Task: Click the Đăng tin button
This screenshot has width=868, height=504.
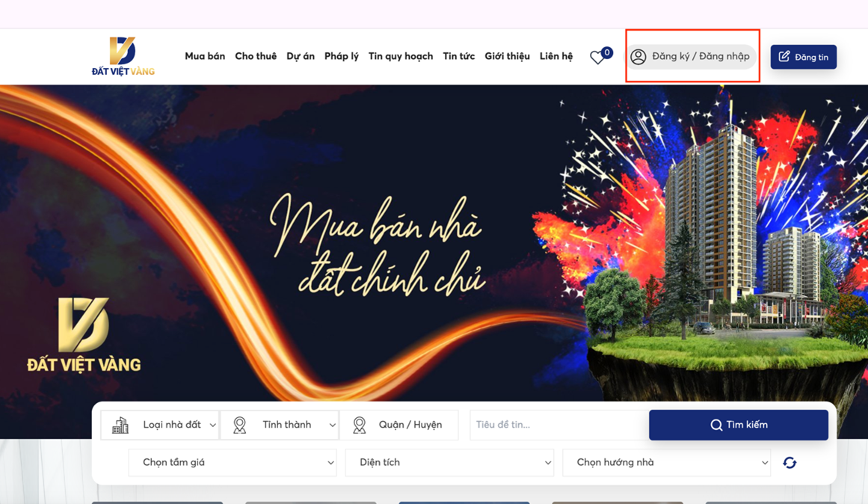Action: [x=803, y=57]
